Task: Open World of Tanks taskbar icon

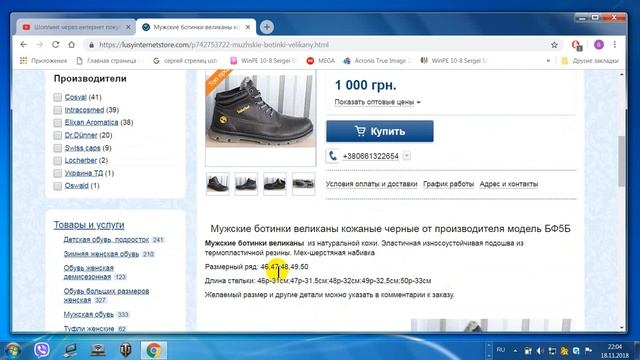Action: [125, 350]
